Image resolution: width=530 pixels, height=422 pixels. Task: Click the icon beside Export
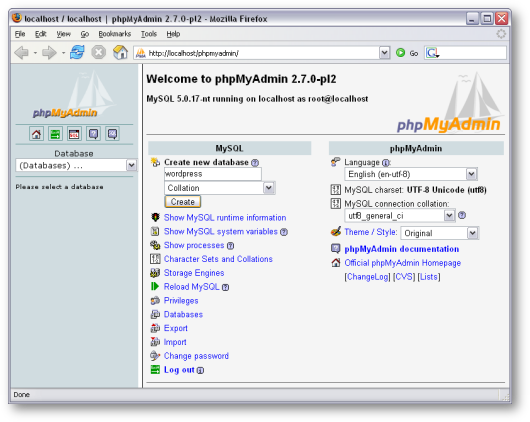[x=155, y=328]
